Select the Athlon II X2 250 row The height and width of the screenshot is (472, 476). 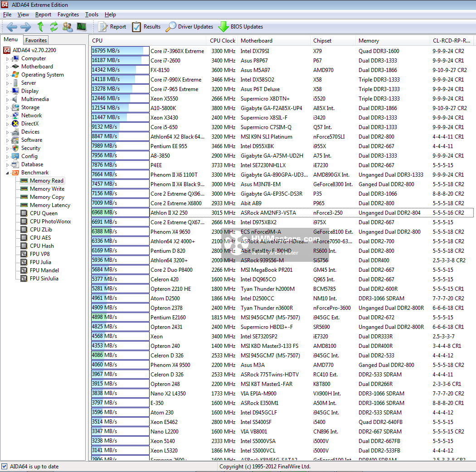(x=282, y=212)
